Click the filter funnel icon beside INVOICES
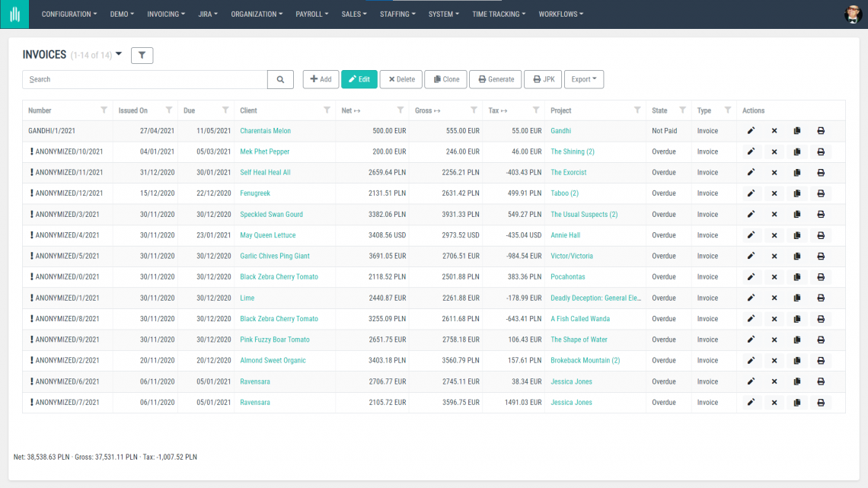Image resolution: width=868 pixels, height=488 pixels. [142, 55]
